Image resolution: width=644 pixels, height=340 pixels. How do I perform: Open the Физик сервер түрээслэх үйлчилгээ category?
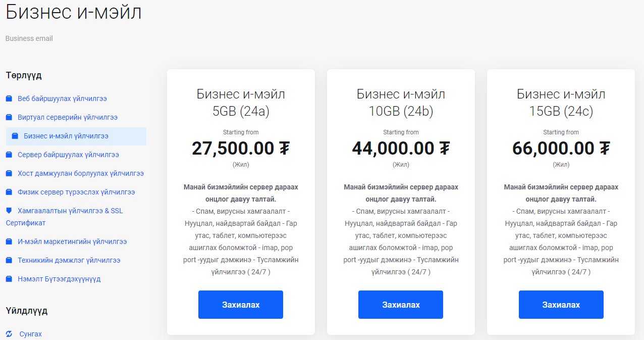pyautogui.click(x=76, y=192)
